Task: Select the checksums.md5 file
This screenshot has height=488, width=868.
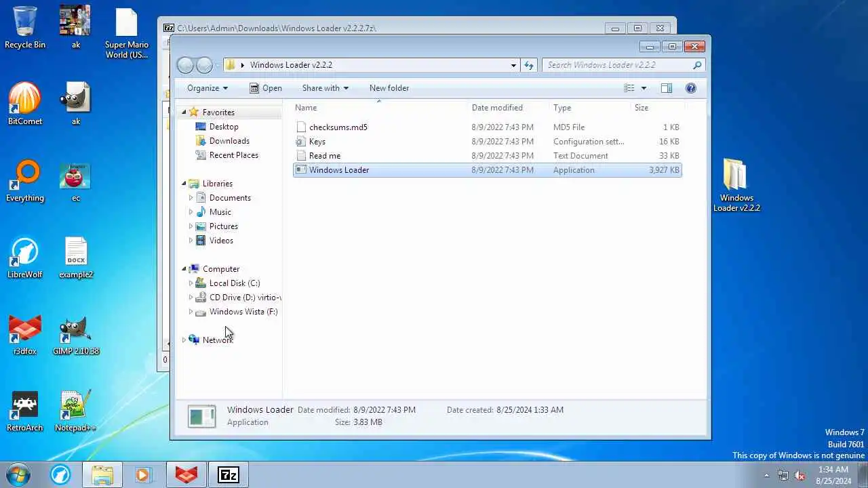Action: coord(487,127)
